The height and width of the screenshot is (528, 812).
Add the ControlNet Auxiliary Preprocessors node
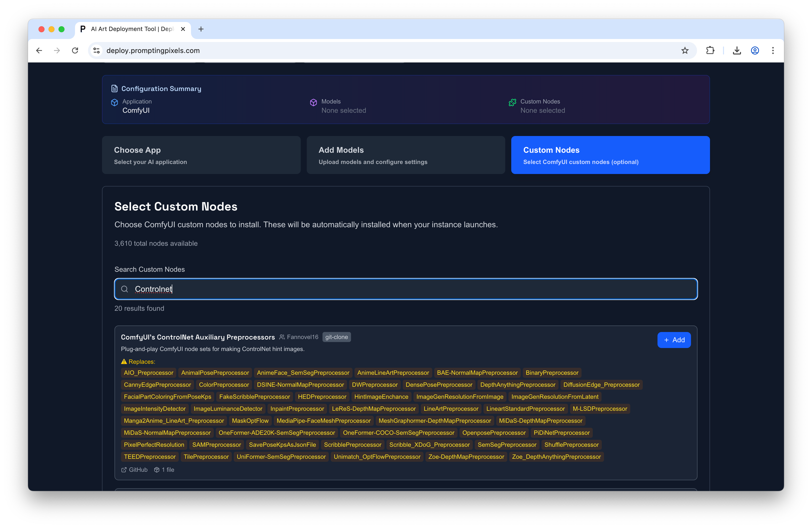coord(674,340)
